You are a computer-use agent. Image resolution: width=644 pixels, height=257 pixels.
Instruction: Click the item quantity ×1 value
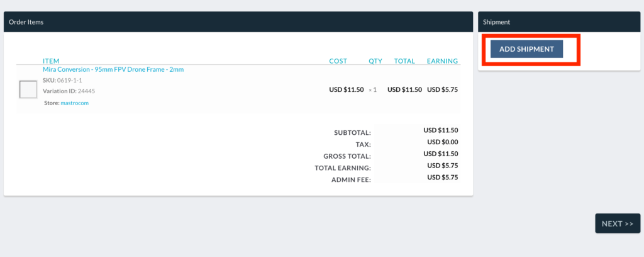coord(372,89)
